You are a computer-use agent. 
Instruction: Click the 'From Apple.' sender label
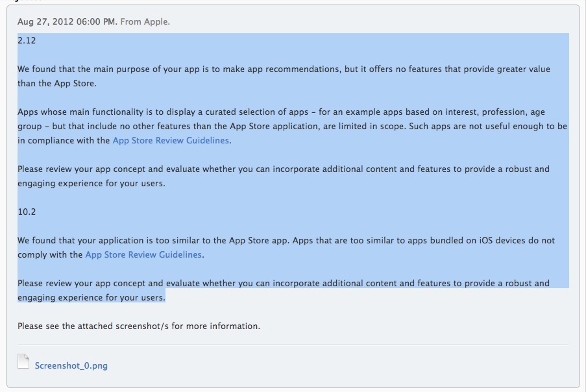(x=145, y=21)
